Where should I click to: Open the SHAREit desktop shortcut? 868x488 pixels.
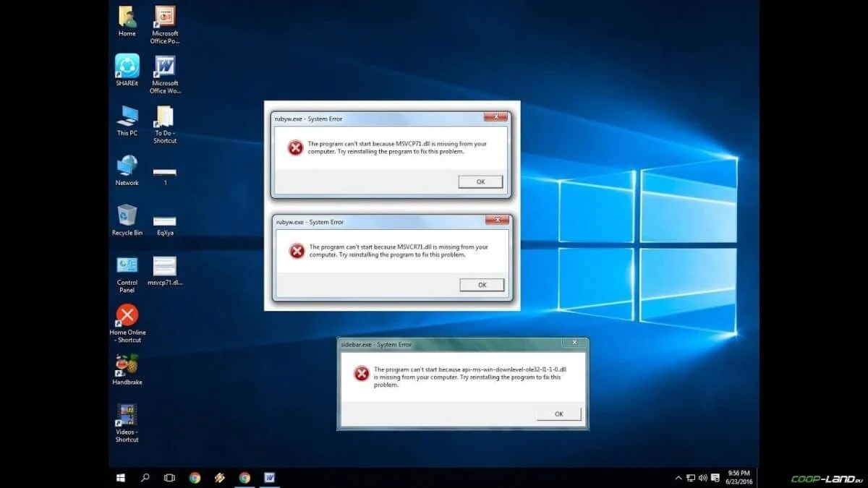127,67
